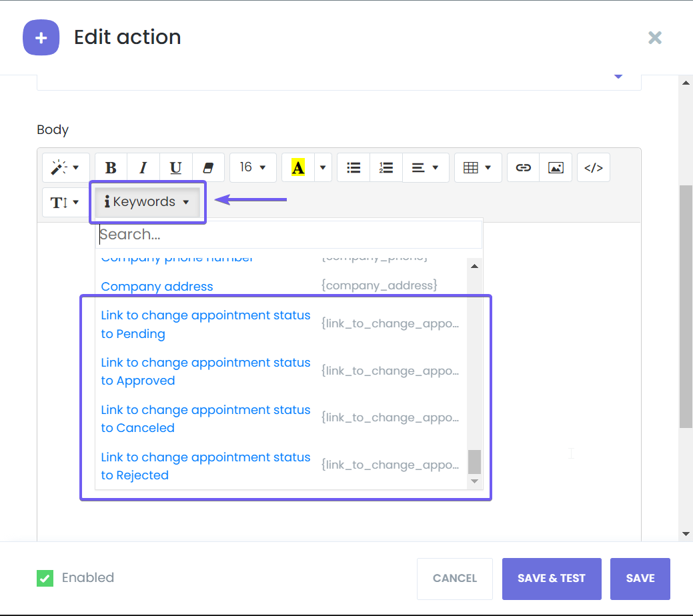Screen dimensions: 693x616
Task: Open the Keywords dropdown
Action: pos(147,202)
